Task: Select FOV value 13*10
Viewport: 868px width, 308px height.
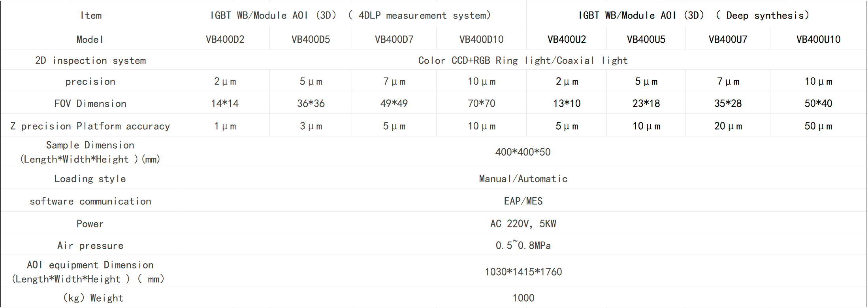Action: (x=567, y=104)
